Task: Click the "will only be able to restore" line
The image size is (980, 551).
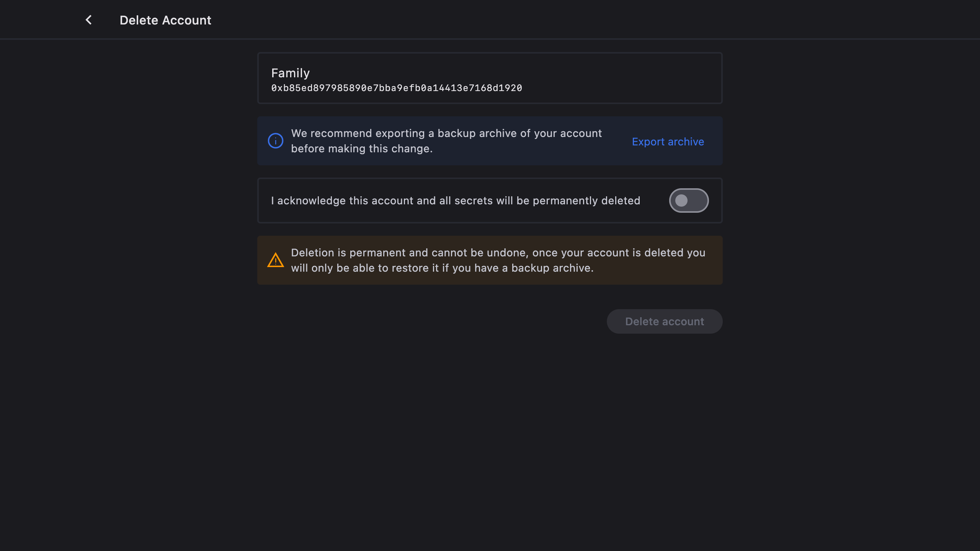Action: tap(442, 268)
